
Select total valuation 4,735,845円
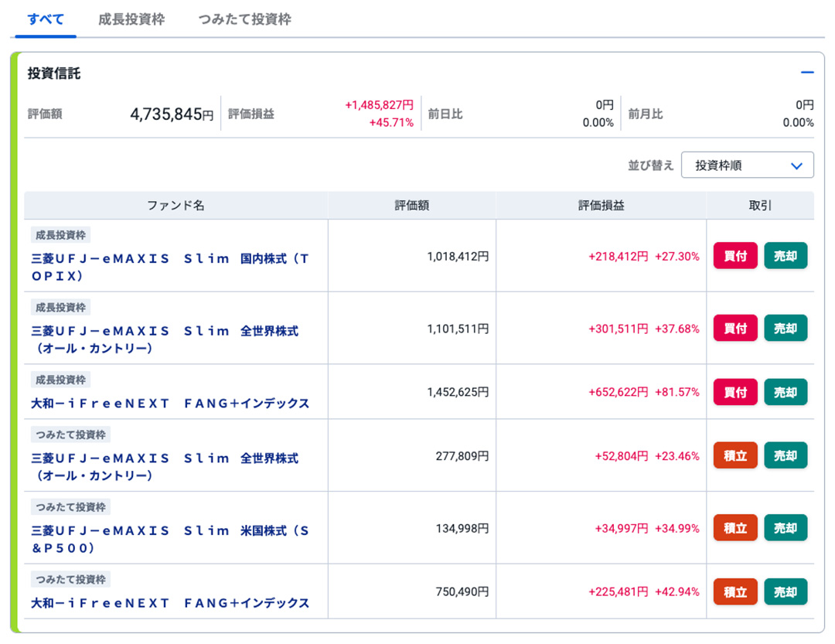tap(172, 114)
